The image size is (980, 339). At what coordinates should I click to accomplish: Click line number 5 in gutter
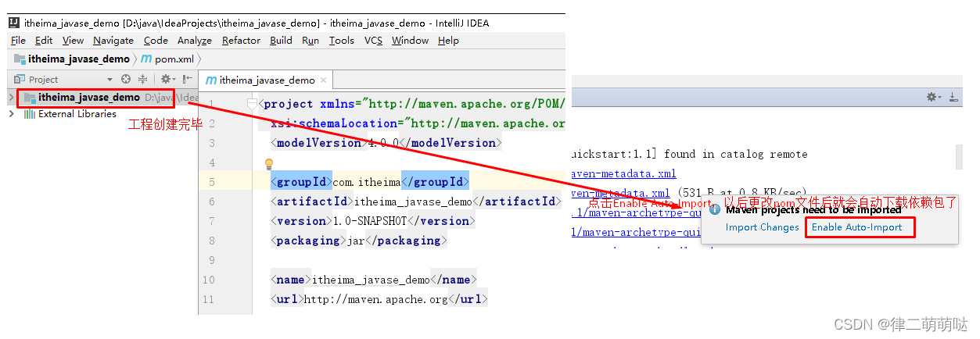tap(211, 182)
